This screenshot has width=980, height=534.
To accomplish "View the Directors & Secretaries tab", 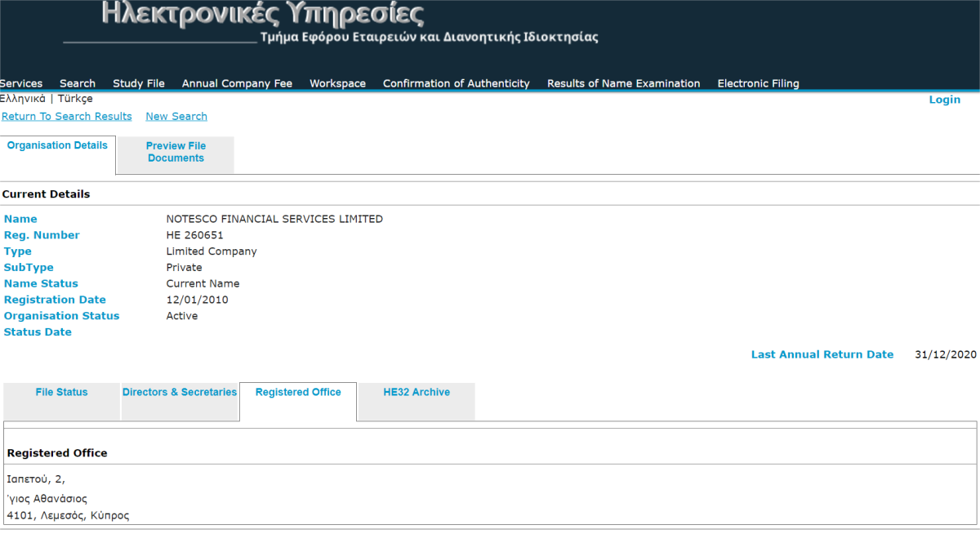I will tap(180, 392).
